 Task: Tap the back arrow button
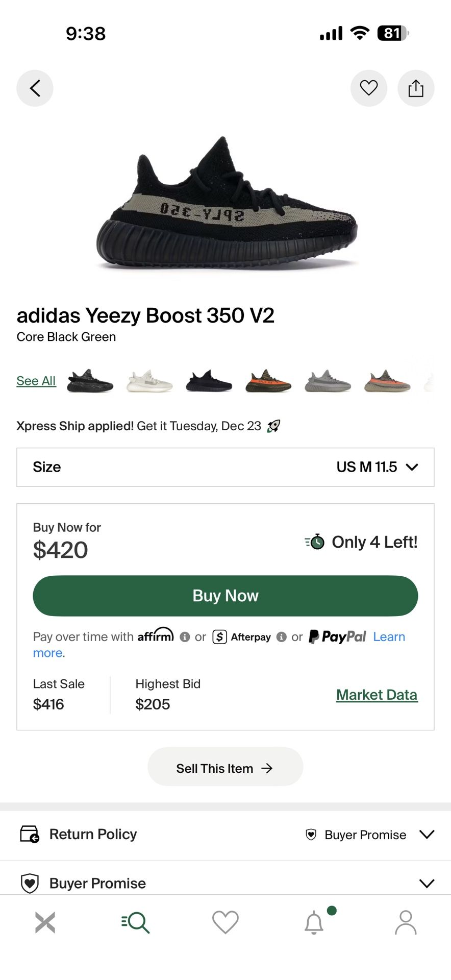coord(35,88)
